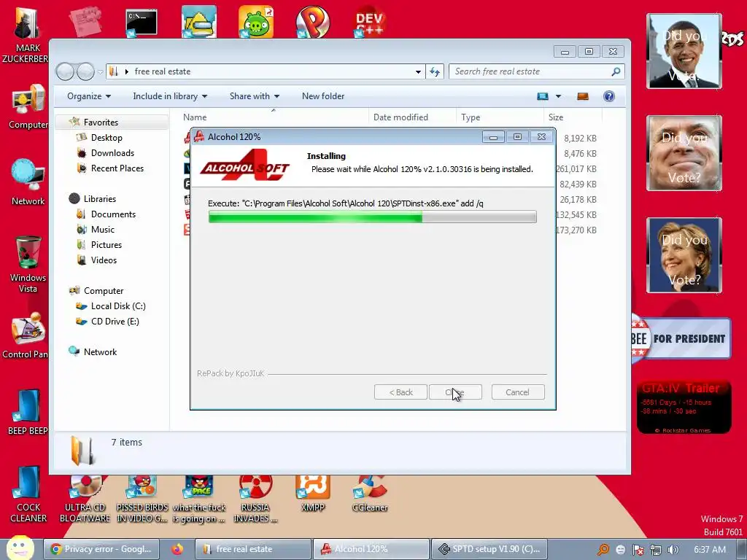Select Favorites in the navigation pane
This screenshot has width=747, height=560.
(101, 122)
